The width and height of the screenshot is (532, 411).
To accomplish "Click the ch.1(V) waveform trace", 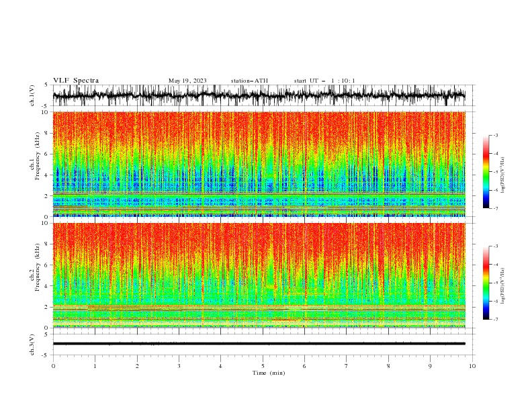I will (x=259, y=95).
